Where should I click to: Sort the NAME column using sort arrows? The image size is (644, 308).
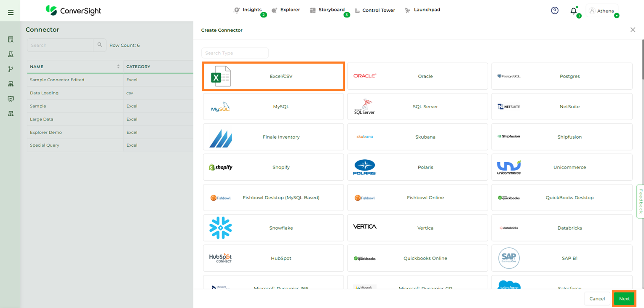118,67
